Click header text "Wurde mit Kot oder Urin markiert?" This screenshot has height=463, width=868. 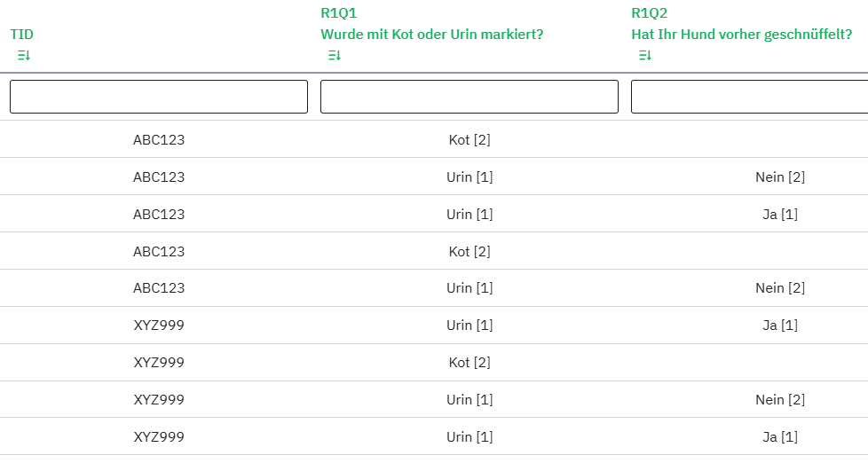pos(431,35)
